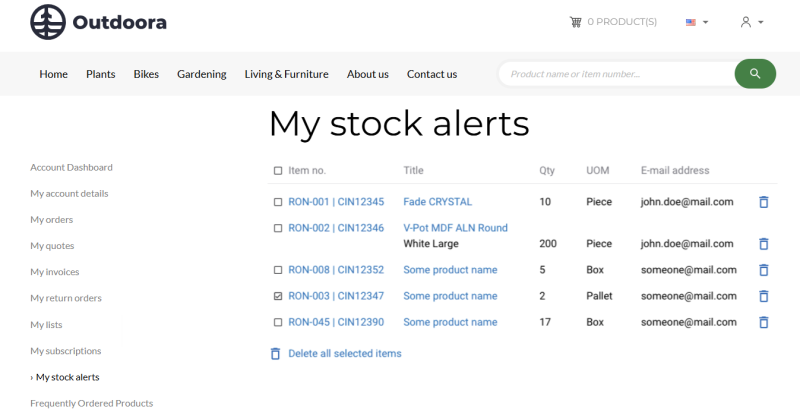Screen dimensions: 800x419
Task: Click the green search magnifier button
Action: [755, 74]
